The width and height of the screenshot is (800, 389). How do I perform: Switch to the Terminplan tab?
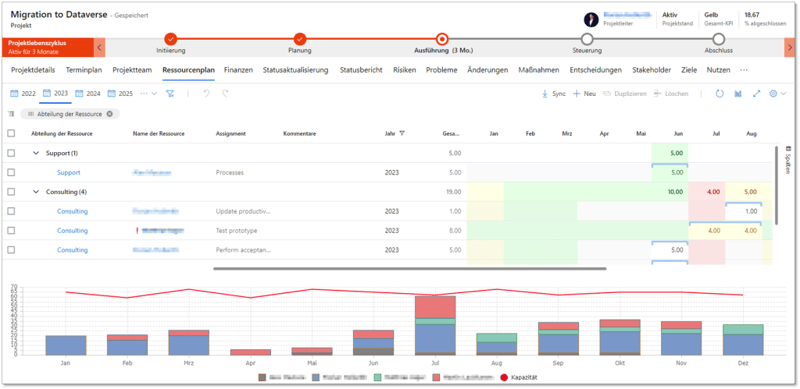pyautogui.click(x=84, y=70)
